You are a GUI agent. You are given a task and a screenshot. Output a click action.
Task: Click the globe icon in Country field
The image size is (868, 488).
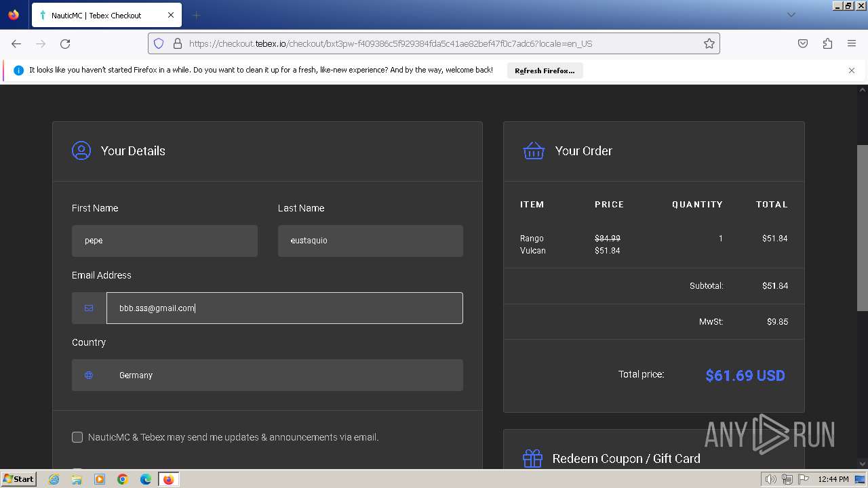pyautogui.click(x=89, y=375)
